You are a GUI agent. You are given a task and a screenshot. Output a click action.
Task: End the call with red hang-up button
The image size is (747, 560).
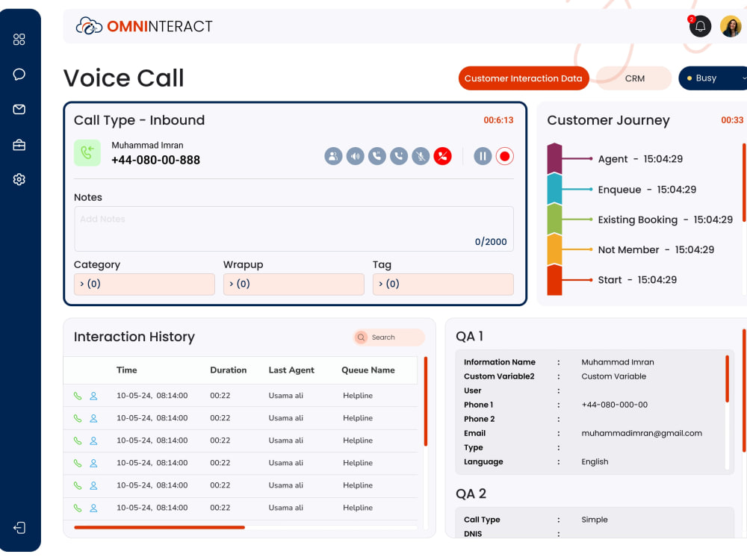pyautogui.click(x=442, y=156)
